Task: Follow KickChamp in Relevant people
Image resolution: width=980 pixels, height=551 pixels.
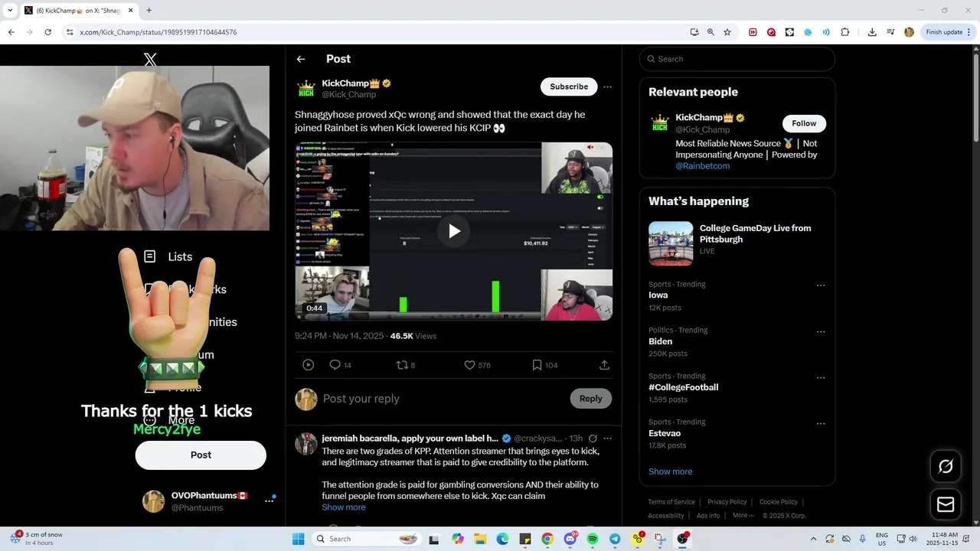Action: [x=804, y=123]
